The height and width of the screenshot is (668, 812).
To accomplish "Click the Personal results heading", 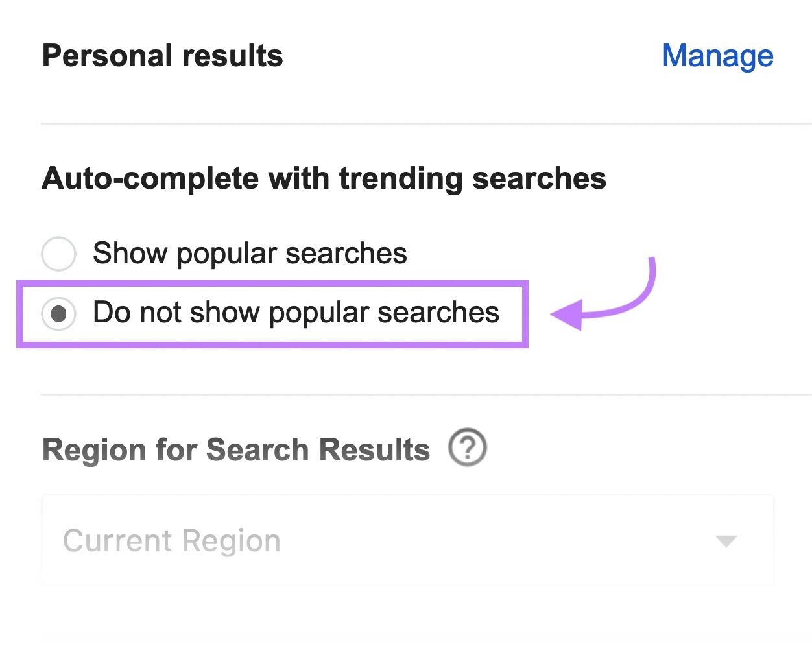I will pyautogui.click(x=162, y=56).
